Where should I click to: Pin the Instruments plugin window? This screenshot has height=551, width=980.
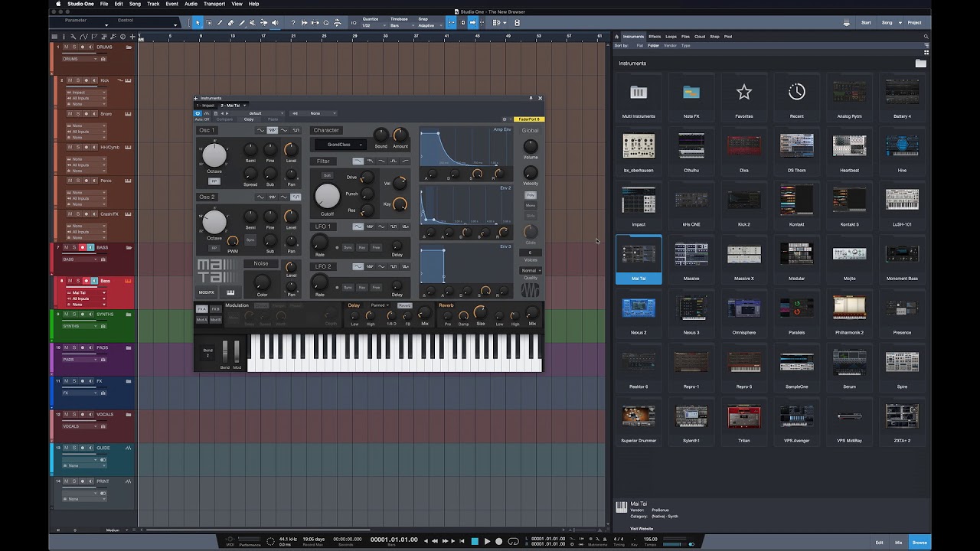click(x=531, y=98)
